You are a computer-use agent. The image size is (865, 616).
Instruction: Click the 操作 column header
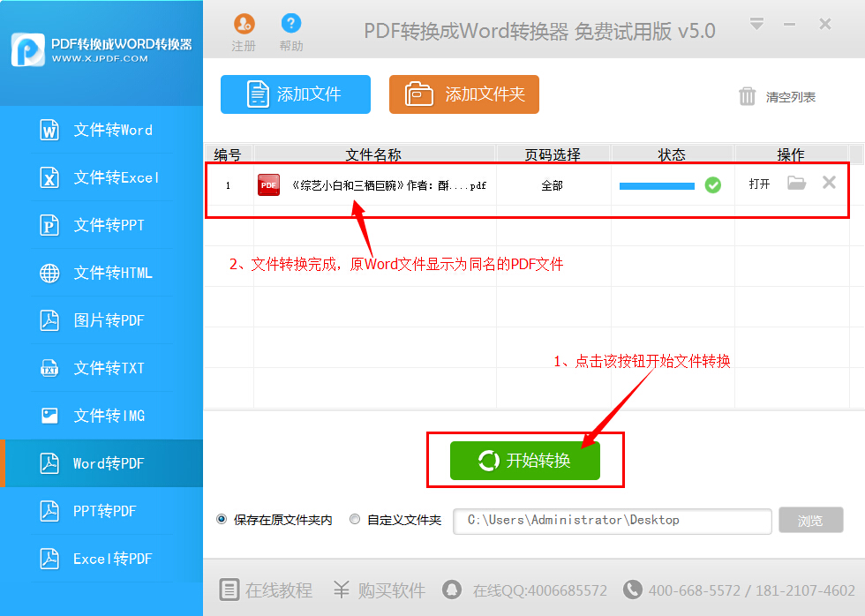(x=791, y=155)
